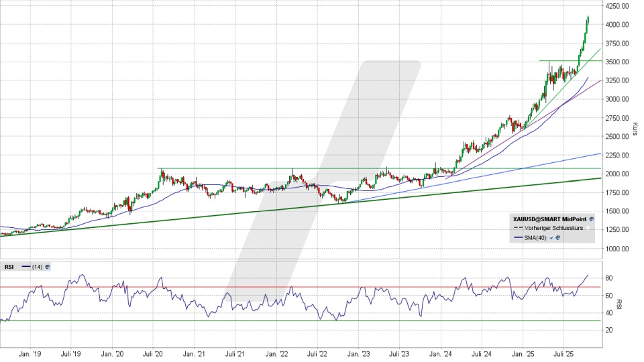Select the green RSI oversold line

point(201,320)
